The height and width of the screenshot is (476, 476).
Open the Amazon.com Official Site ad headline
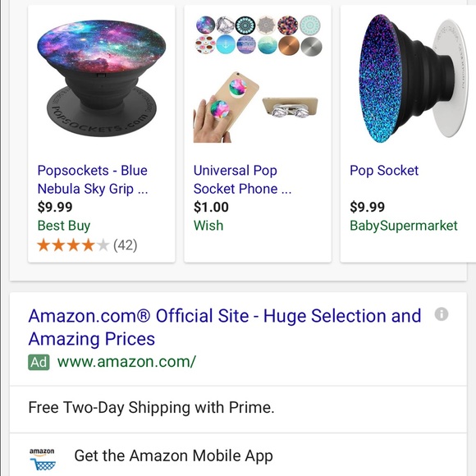tap(225, 327)
